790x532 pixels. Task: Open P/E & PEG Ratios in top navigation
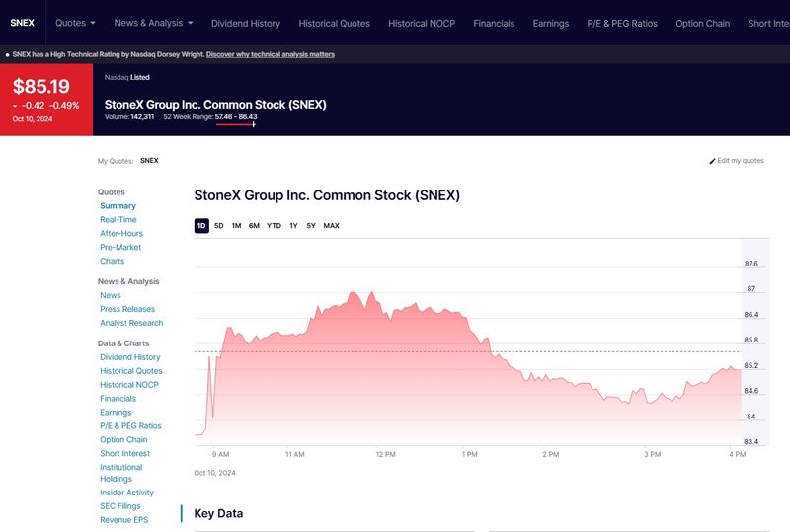point(622,23)
